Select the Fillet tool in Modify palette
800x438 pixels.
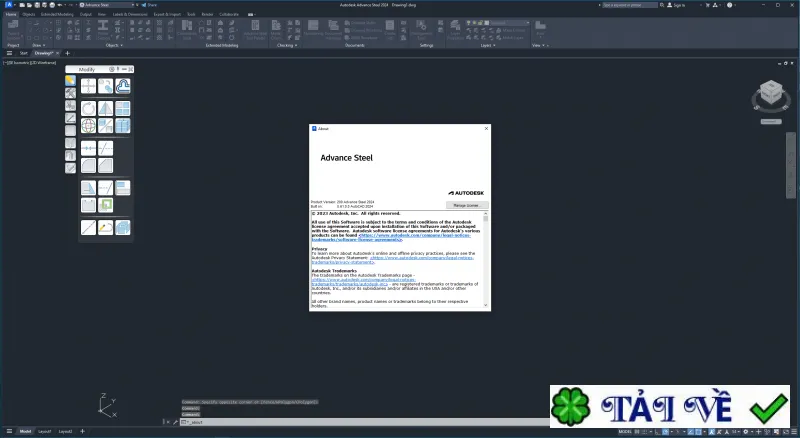[88, 165]
